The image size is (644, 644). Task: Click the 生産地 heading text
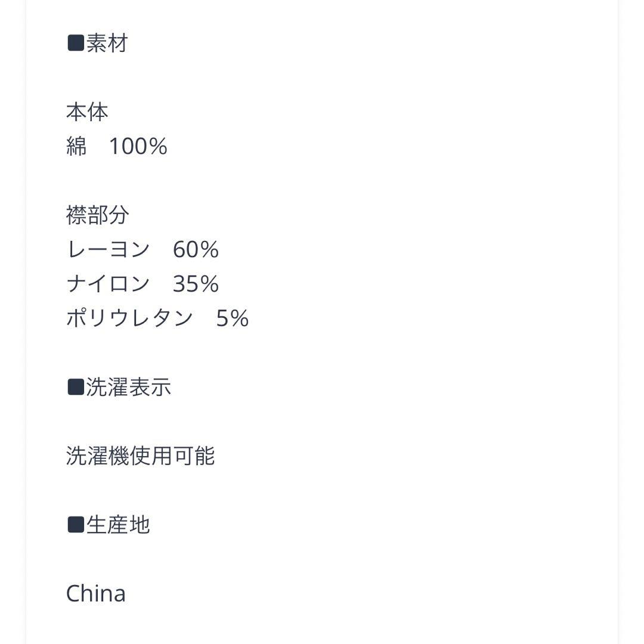(118, 525)
